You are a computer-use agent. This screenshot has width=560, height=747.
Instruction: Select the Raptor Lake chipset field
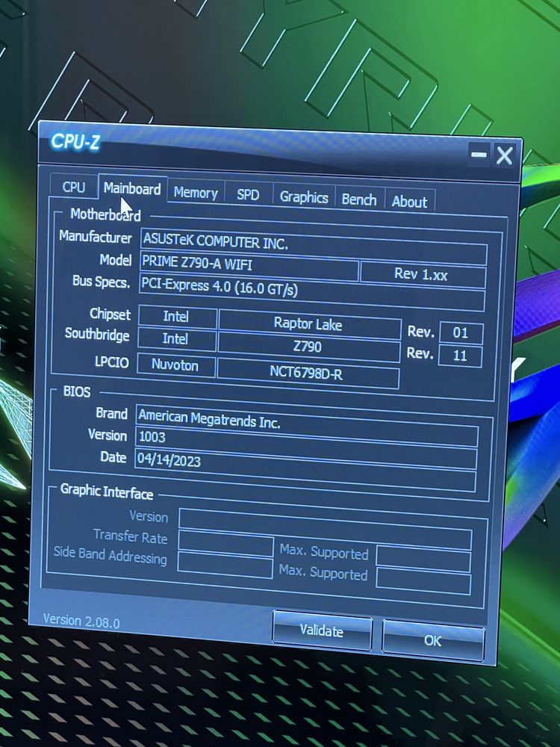coord(310,324)
